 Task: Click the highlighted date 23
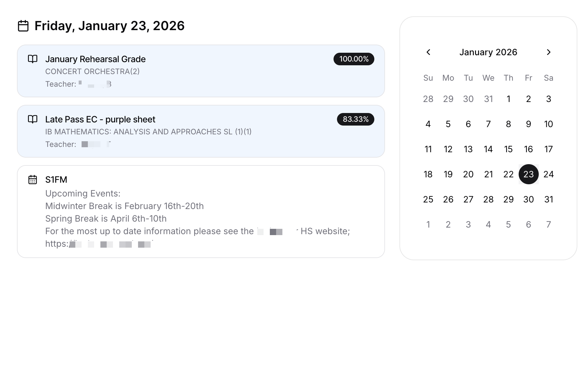[x=528, y=174]
